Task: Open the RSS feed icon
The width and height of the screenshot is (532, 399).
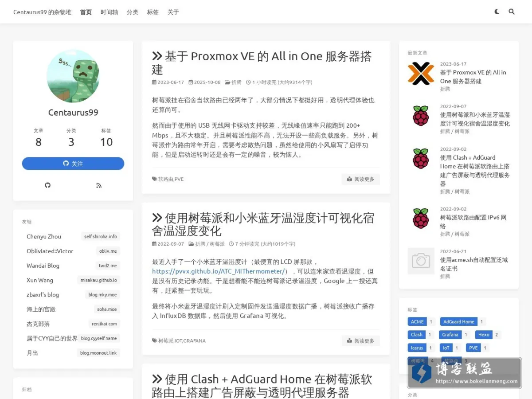Action: (99, 185)
